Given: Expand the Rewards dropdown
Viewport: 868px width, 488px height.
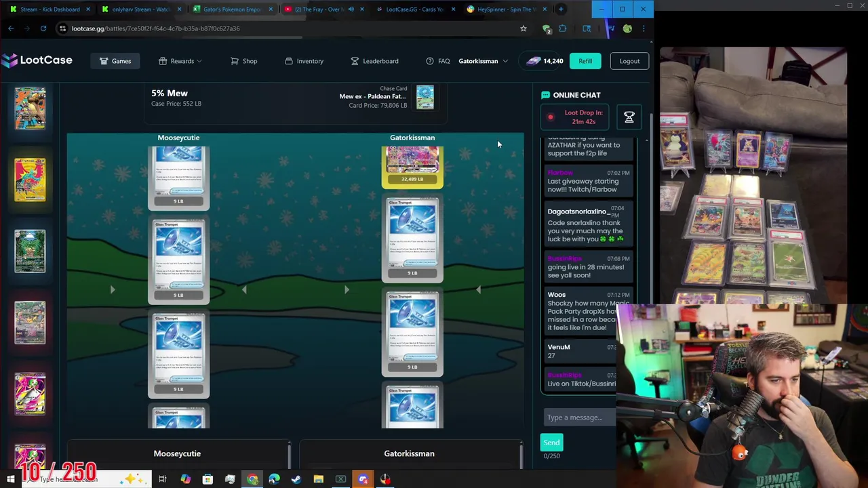Looking at the screenshot, I should (180, 61).
